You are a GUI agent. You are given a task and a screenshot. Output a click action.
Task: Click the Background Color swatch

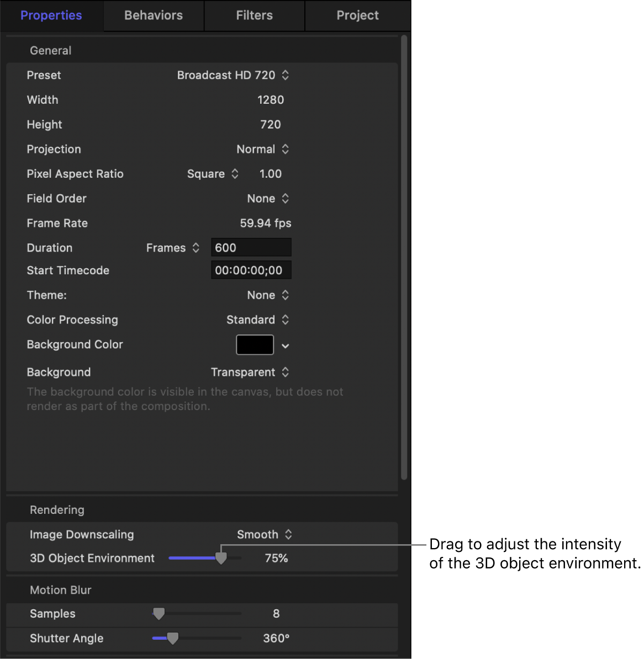[255, 344]
